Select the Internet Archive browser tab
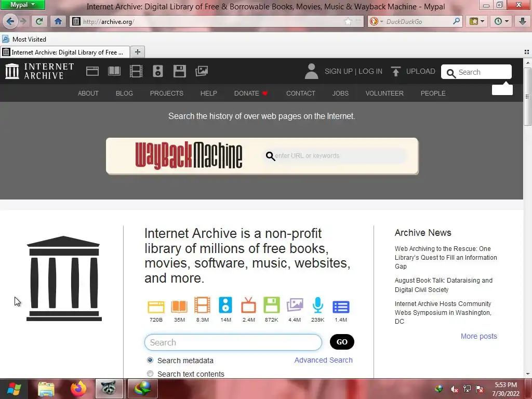The height and width of the screenshot is (399, 532). (65, 52)
